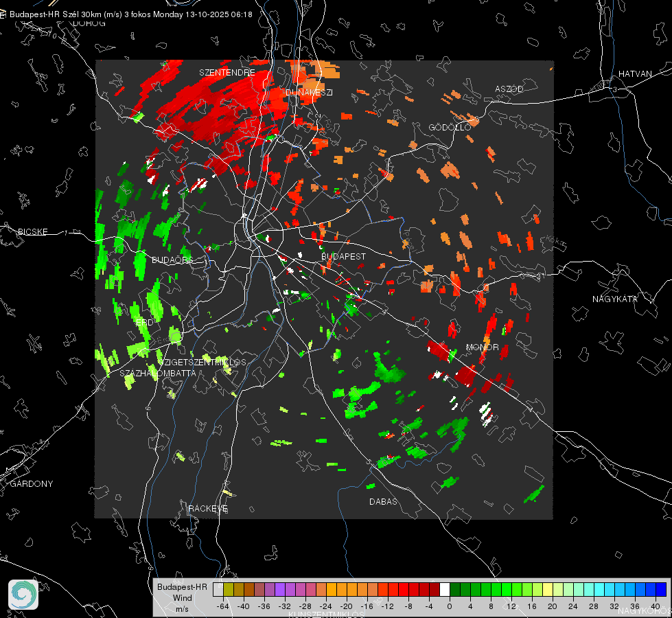
Task: Click the BUDAPEST city label
Action: (x=344, y=256)
